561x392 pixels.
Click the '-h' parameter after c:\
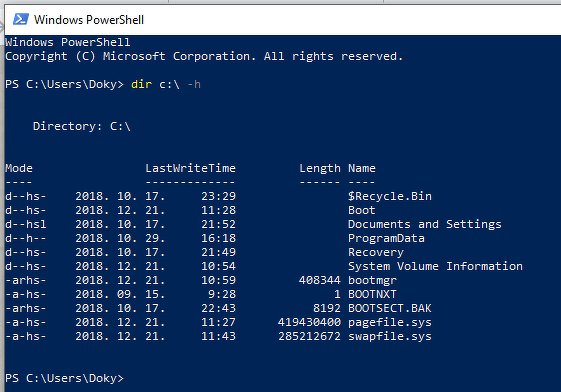[x=194, y=84]
